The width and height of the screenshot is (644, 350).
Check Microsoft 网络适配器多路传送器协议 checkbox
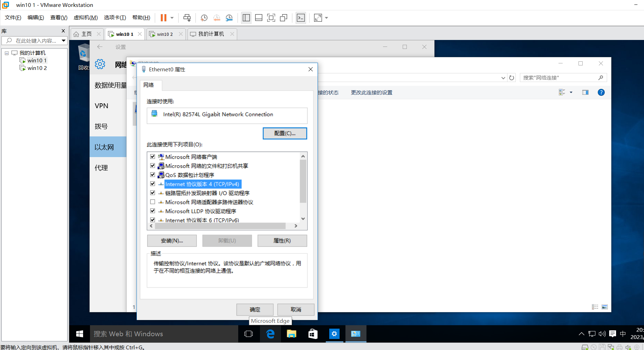pos(153,202)
